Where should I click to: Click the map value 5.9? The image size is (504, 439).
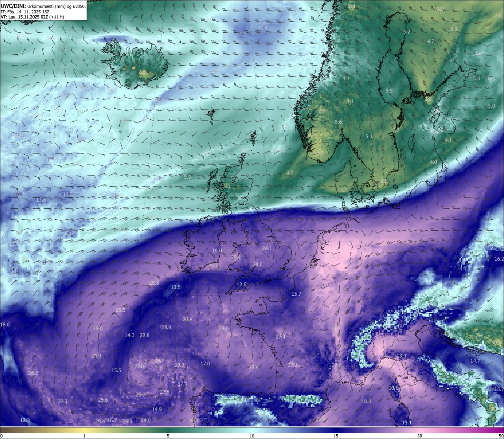(x=187, y=177)
